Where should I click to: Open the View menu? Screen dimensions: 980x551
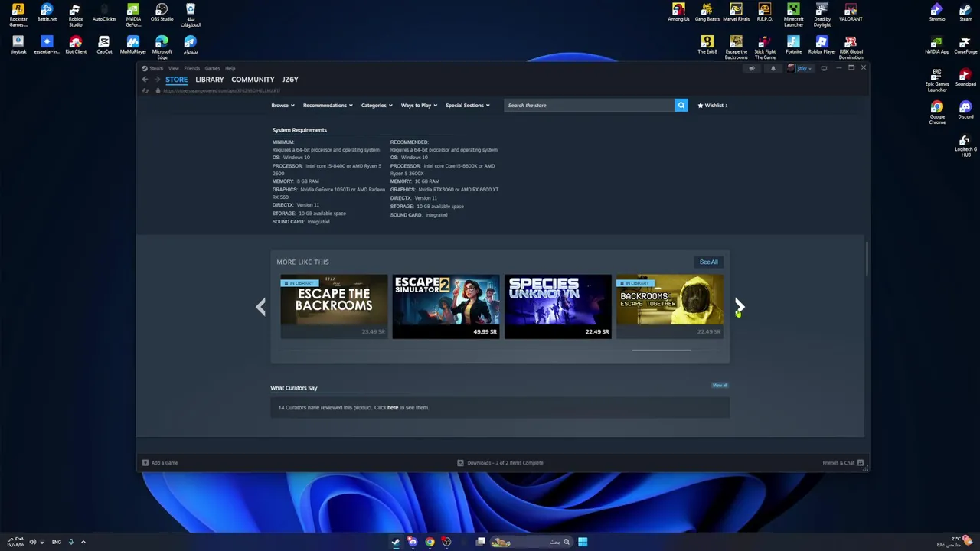174,68
